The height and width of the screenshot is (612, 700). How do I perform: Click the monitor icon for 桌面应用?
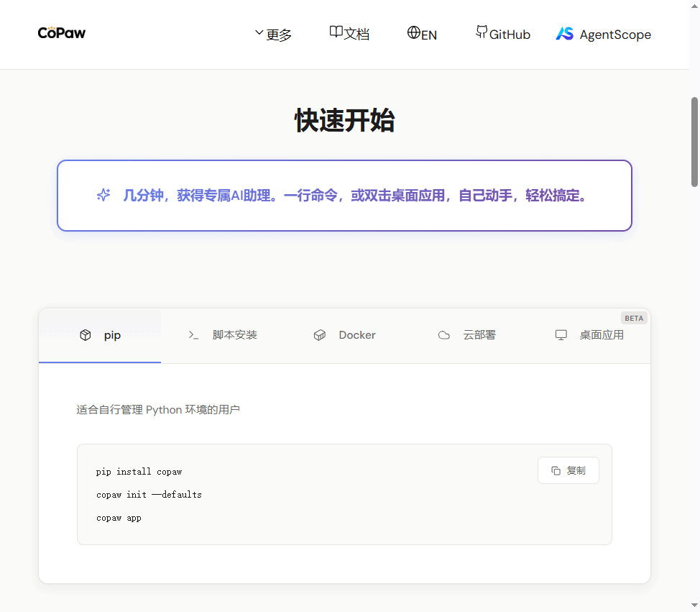point(561,335)
